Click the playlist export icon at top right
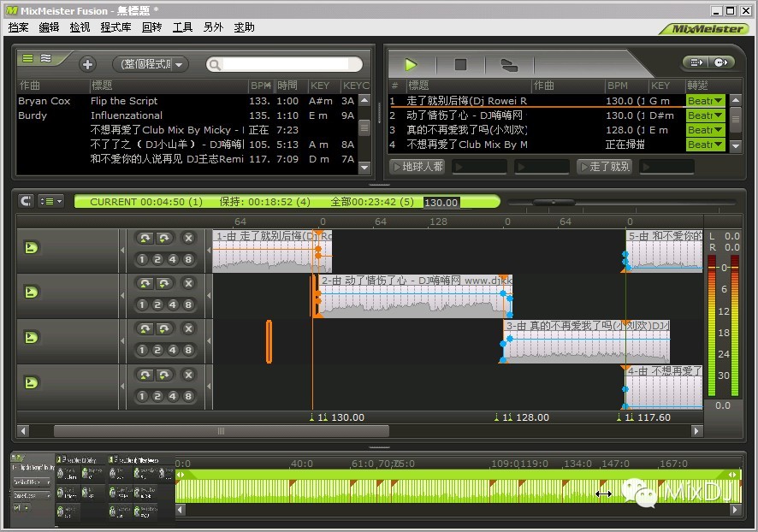This screenshot has width=758, height=532. coord(696,62)
